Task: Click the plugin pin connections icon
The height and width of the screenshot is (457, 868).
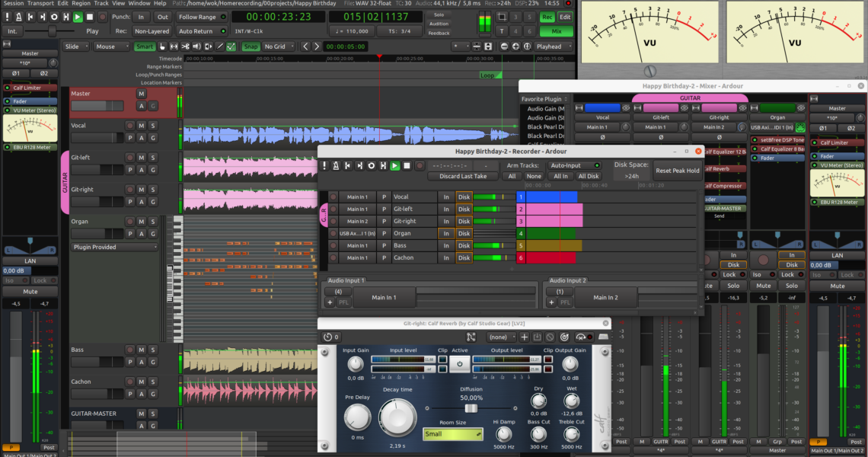Action: [x=471, y=337]
